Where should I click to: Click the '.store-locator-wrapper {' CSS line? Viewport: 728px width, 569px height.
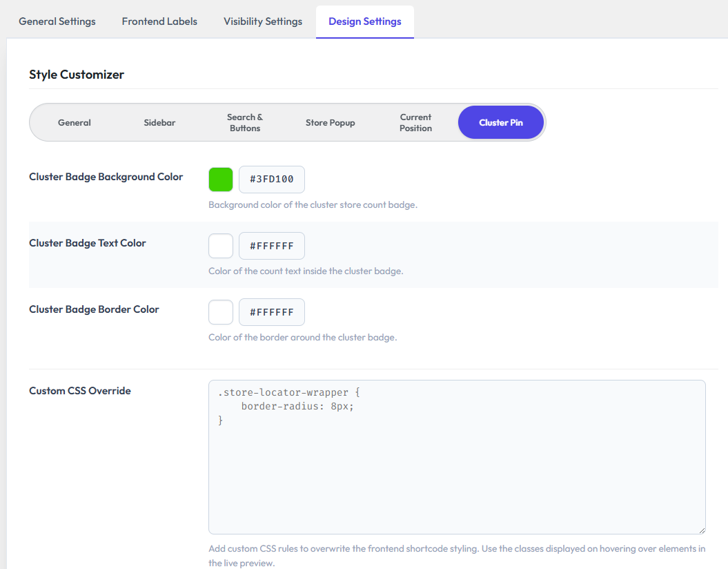click(289, 392)
